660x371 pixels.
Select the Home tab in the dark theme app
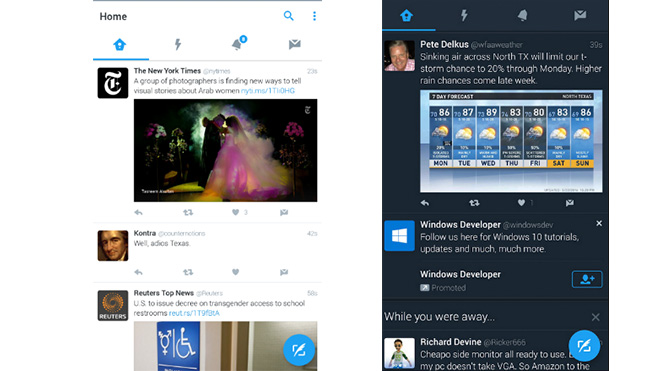pos(406,16)
